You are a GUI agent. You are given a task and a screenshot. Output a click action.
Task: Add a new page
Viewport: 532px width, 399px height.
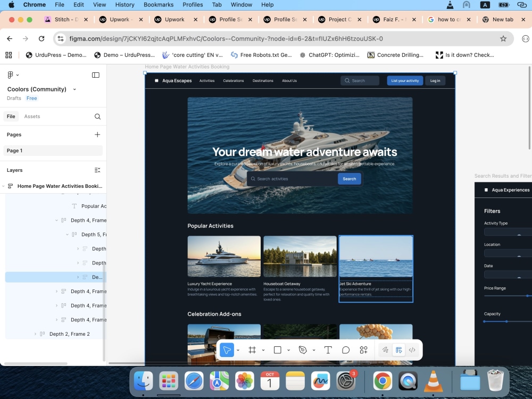[97, 135]
